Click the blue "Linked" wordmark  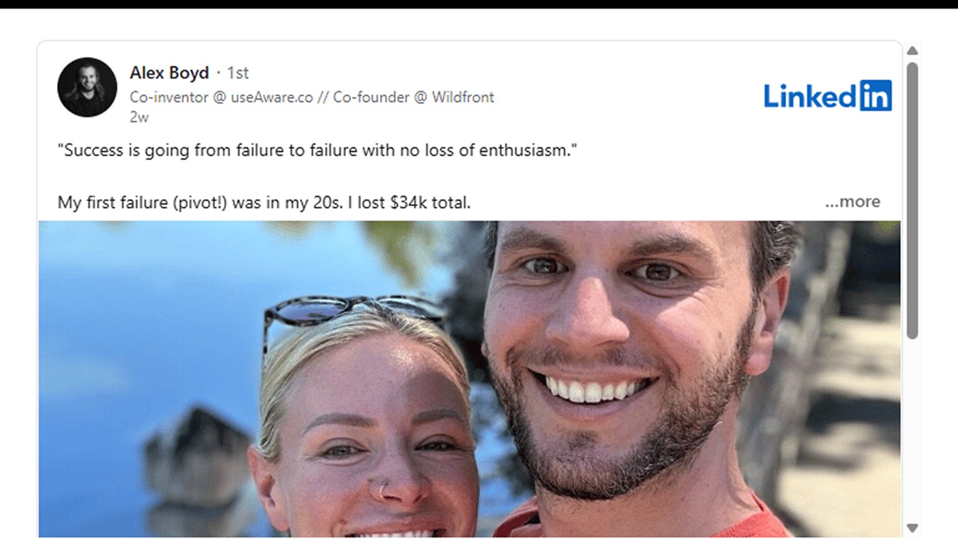coord(810,96)
